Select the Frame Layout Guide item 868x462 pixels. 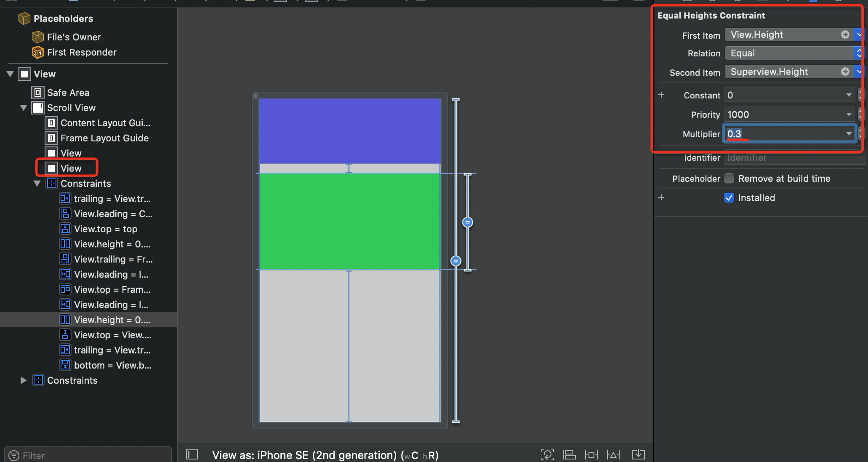click(104, 138)
